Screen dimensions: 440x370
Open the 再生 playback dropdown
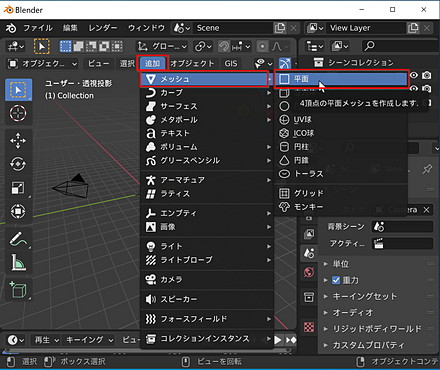(x=47, y=340)
